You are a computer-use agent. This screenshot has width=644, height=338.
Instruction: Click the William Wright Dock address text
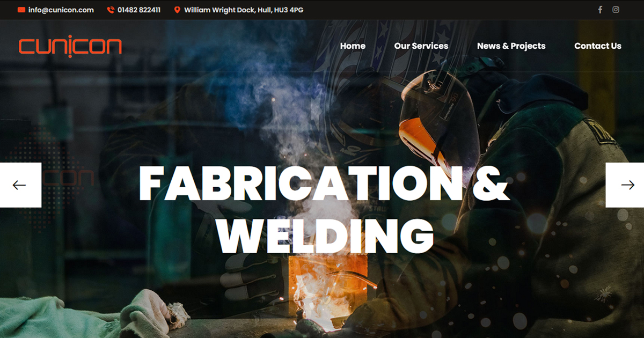244,10
